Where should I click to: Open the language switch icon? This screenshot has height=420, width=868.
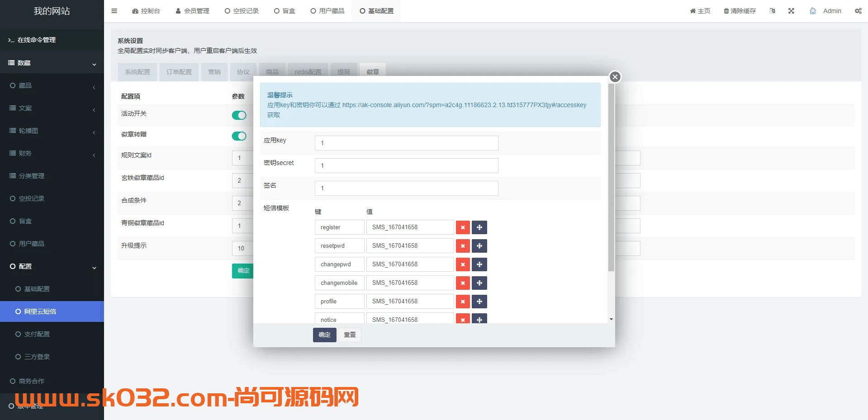point(772,11)
